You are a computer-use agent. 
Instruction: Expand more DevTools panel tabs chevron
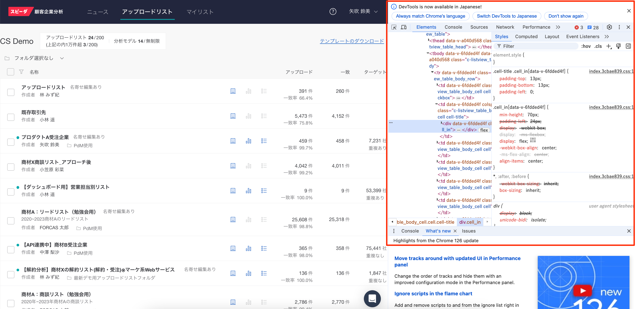(558, 27)
